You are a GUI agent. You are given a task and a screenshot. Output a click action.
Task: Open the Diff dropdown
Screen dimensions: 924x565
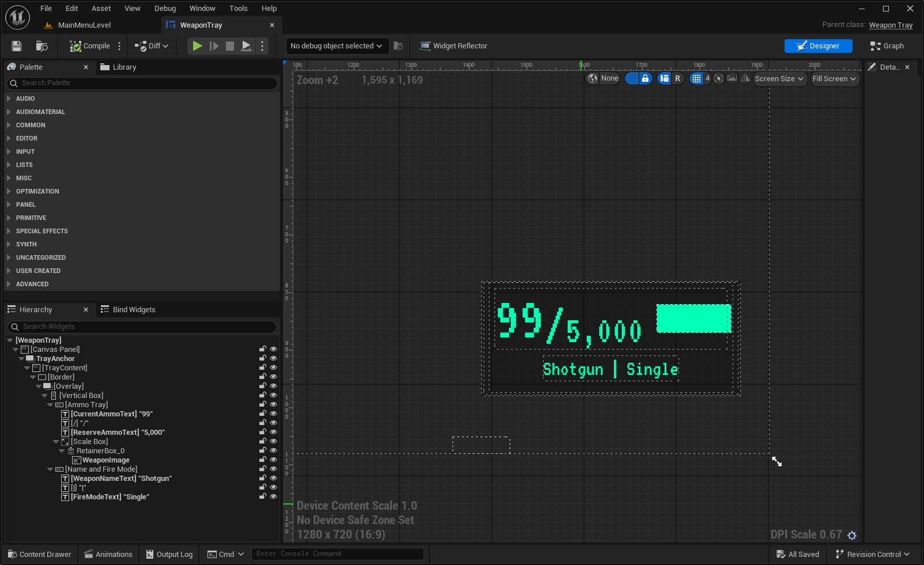tap(152, 46)
